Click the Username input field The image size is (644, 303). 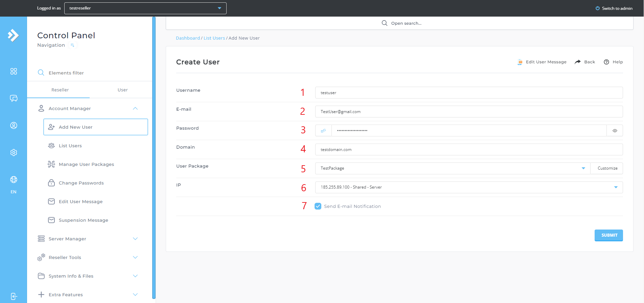[468, 93]
